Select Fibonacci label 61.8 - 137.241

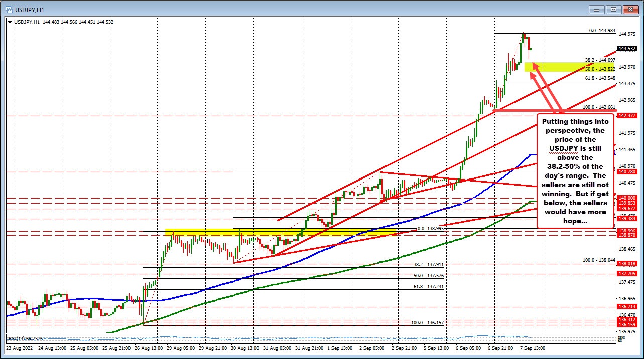tap(429, 287)
